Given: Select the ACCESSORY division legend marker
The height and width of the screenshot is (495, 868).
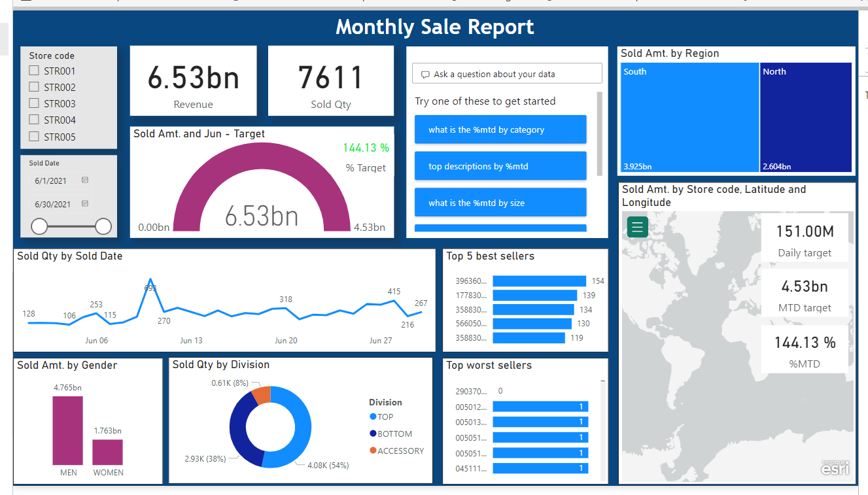Looking at the screenshot, I should 373,451.
